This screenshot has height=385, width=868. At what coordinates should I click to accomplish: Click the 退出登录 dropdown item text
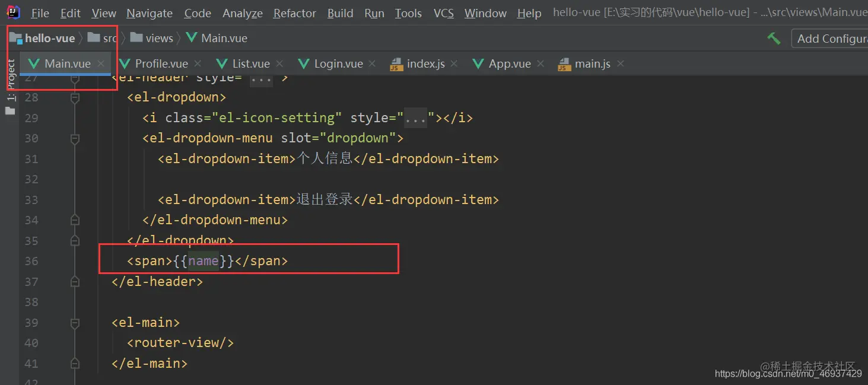(325, 199)
